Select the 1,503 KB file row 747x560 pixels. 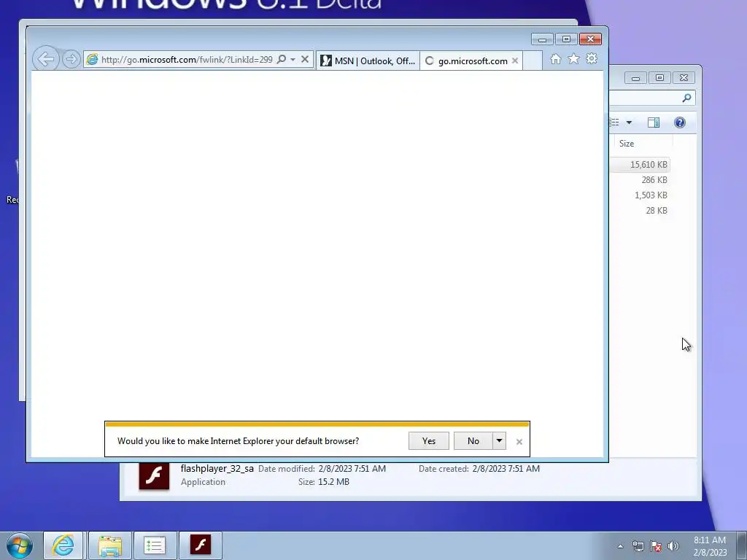pos(640,195)
